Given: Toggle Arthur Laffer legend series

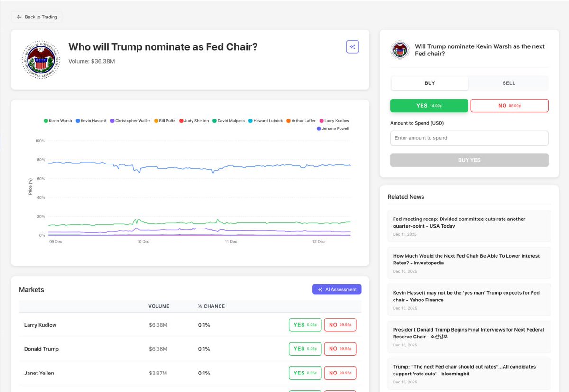Looking at the screenshot, I should [301, 121].
